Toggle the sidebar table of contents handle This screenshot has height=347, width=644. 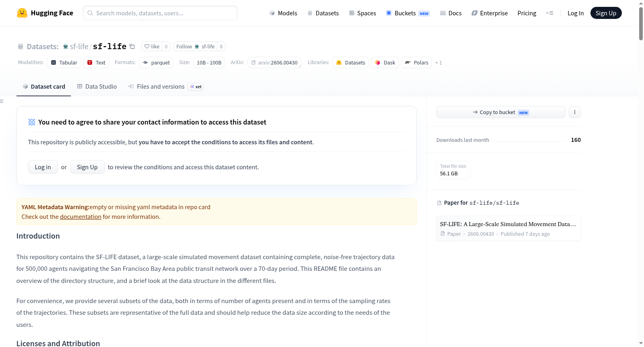(x=2, y=101)
